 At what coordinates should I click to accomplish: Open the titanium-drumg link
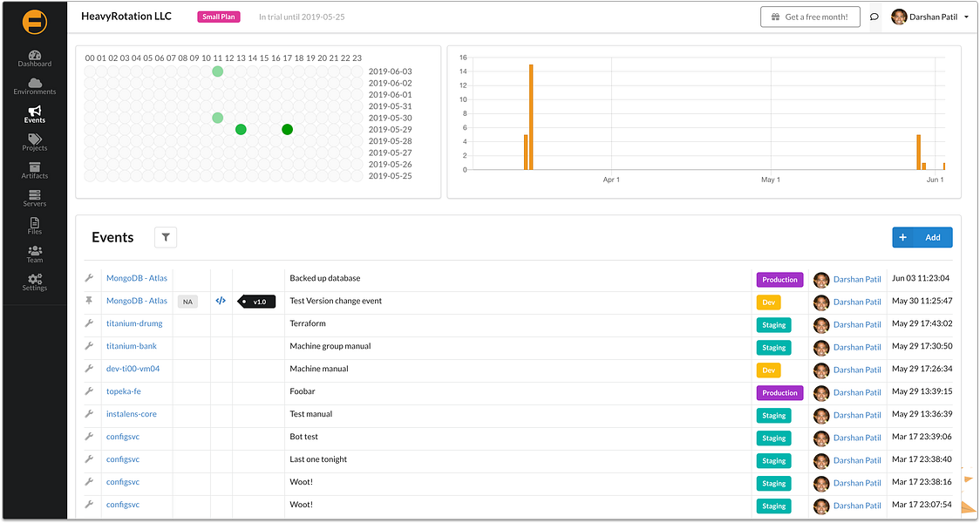pos(134,323)
